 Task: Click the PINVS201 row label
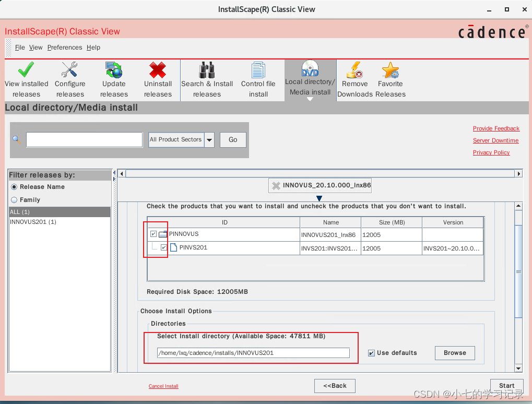point(193,247)
